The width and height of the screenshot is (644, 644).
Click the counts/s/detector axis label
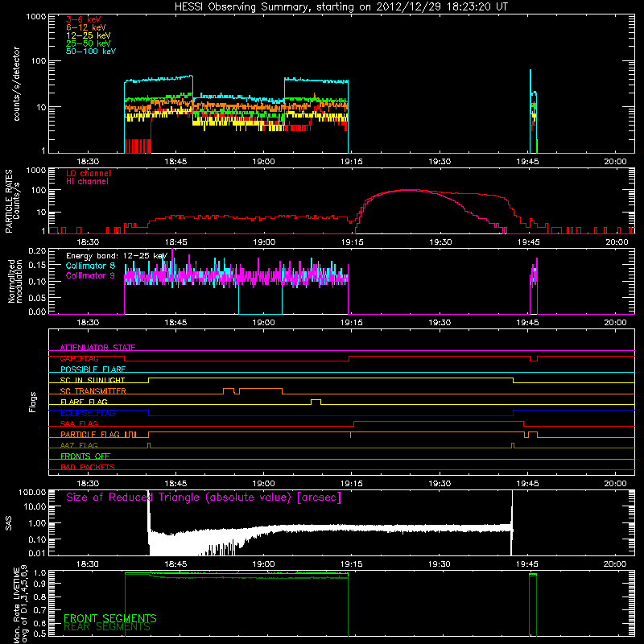[16, 84]
